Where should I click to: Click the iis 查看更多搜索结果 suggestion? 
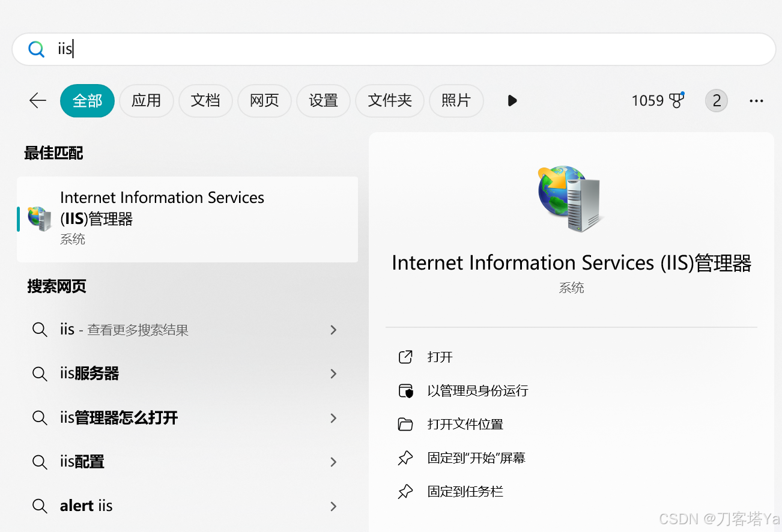pos(187,330)
